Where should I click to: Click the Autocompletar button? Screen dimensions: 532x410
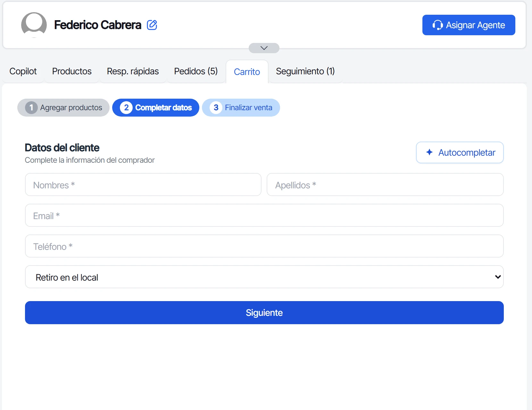[x=460, y=152]
